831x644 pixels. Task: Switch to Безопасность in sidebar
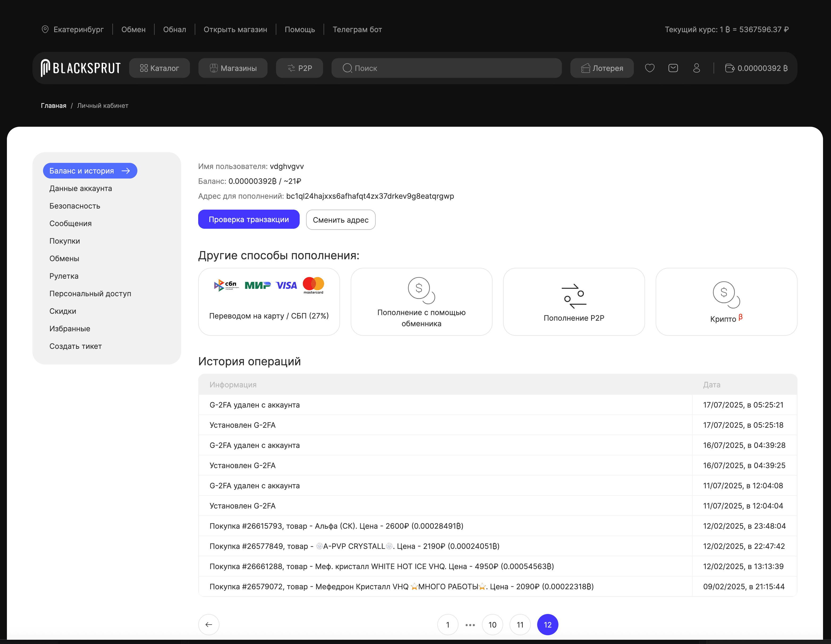[x=75, y=206]
